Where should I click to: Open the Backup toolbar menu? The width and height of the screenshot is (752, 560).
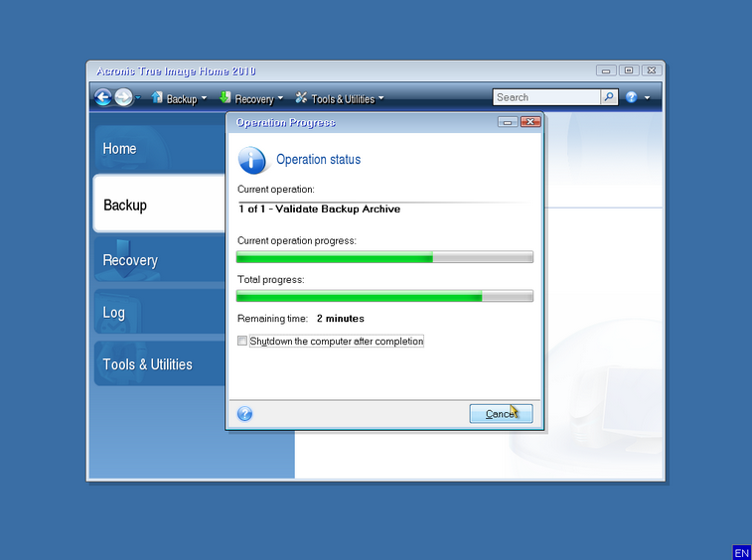tap(179, 98)
